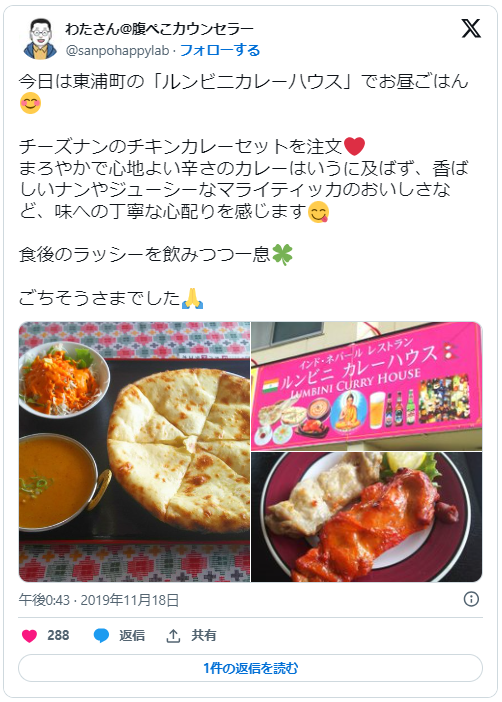Open the tweet info circle icon

pyautogui.click(x=471, y=599)
